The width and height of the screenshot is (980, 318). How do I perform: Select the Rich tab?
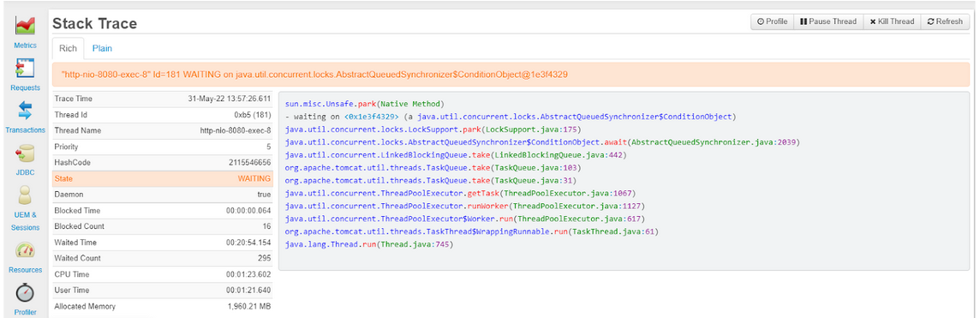point(69,48)
